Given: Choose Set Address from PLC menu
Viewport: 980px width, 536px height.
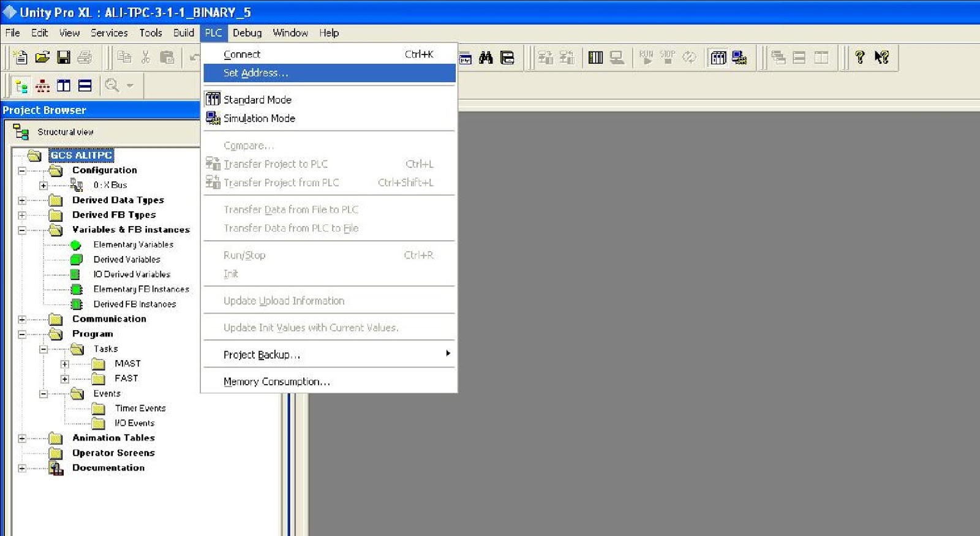Looking at the screenshot, I should (x=330, y=73).
